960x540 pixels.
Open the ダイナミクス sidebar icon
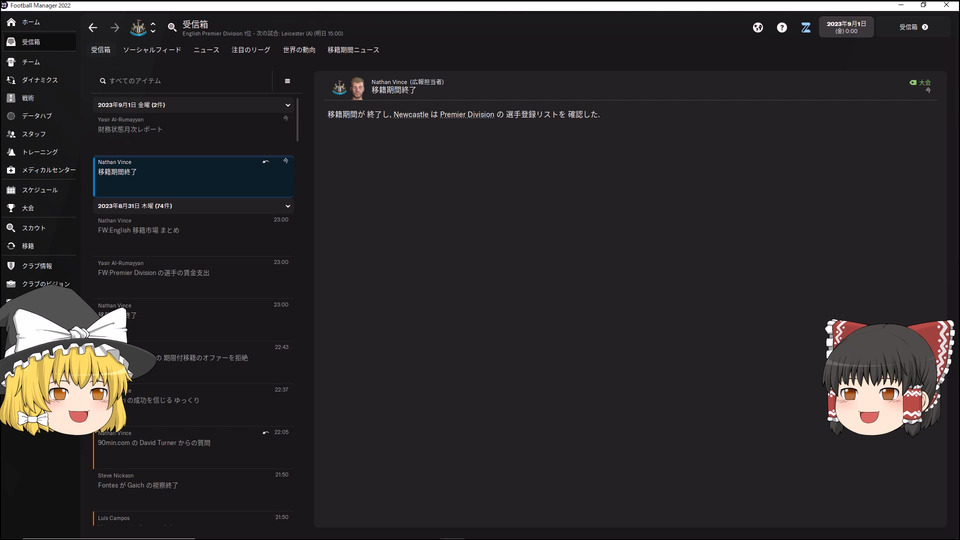[11, 80]
